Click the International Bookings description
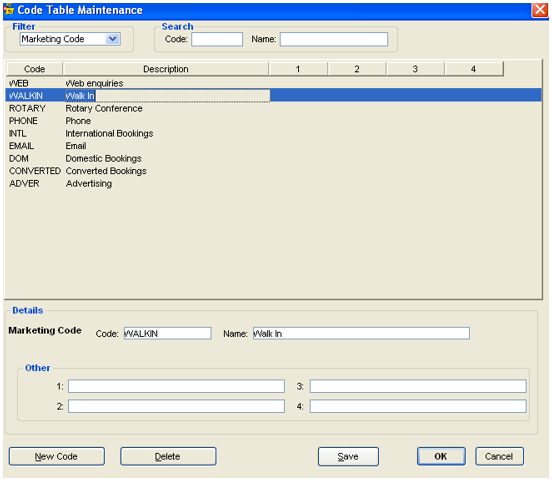This screenshot has height=482, width=552. (x=109, y=133)
